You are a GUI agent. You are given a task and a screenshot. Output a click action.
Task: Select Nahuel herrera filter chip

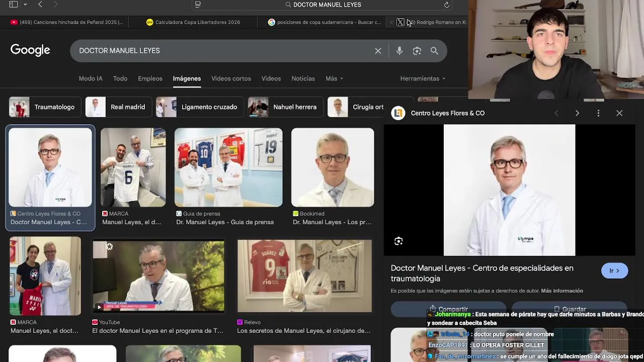click(285, 107)
